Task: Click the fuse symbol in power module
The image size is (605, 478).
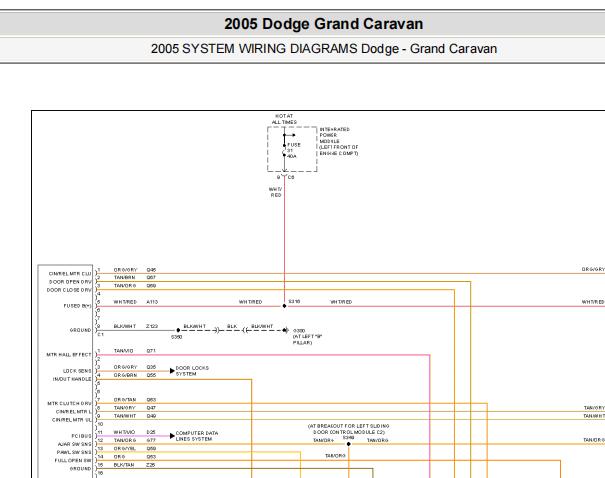Action: 284,150
